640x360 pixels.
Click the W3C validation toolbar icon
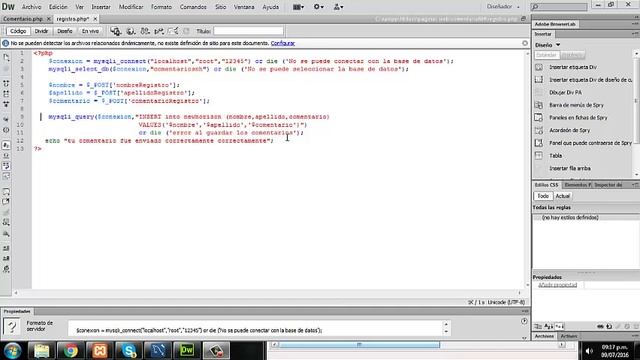click(x=159, y=31)
